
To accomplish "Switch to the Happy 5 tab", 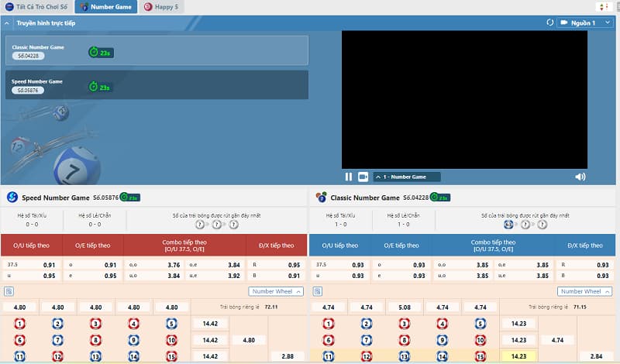I will [x=161, y=6].
